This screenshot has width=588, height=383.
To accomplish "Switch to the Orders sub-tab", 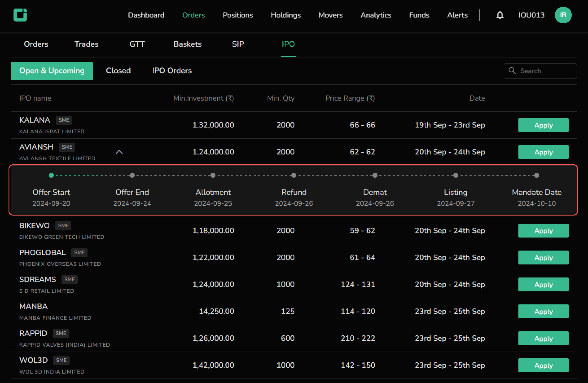I will (x=36, y=44).
